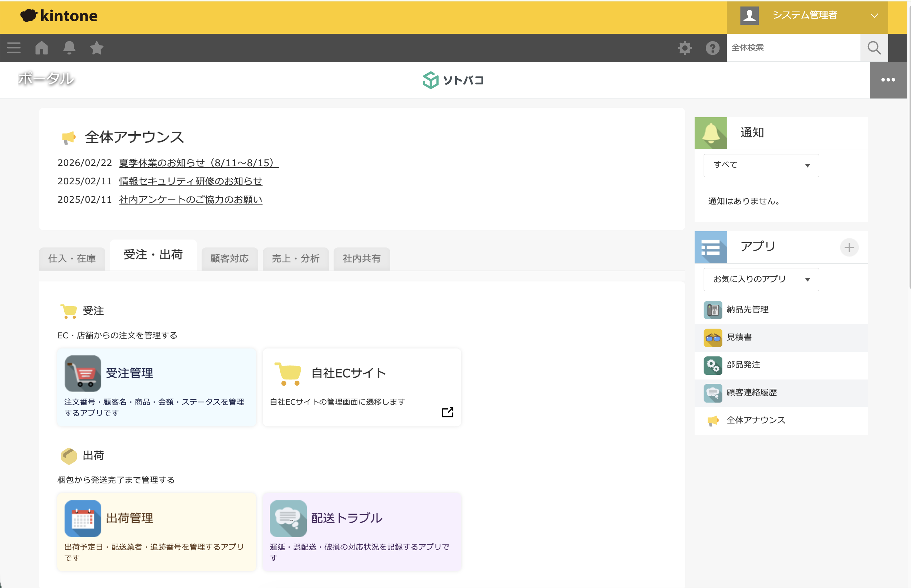This screenshot has width=911, height=588.
Task: Select the 受注・出荷 tab
Action: [153, 255]
